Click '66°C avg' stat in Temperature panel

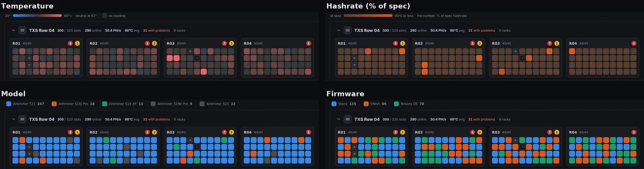(x=132, y=31)
